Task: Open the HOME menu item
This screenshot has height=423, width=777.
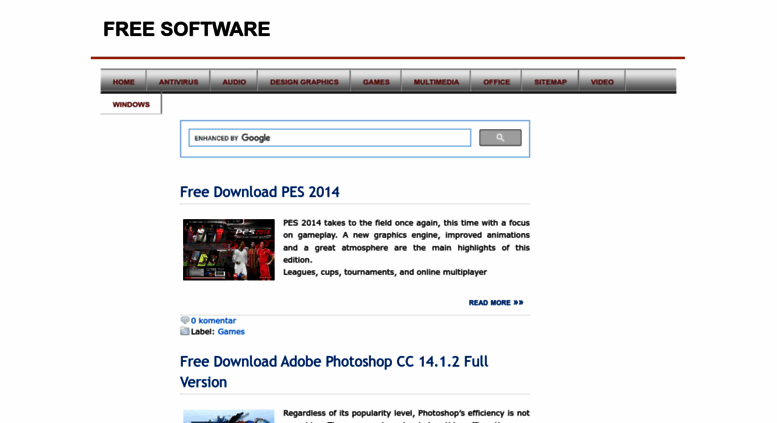Action: (x=123, y=81)
